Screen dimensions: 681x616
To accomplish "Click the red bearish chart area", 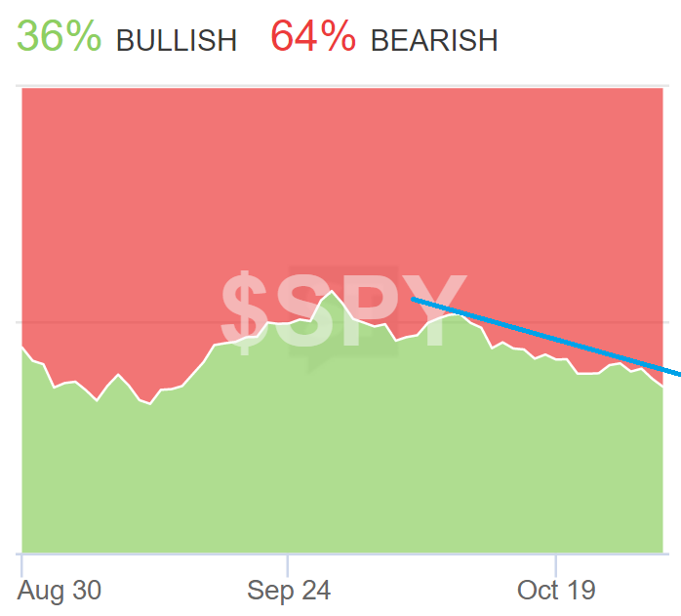I will [341, 176].
